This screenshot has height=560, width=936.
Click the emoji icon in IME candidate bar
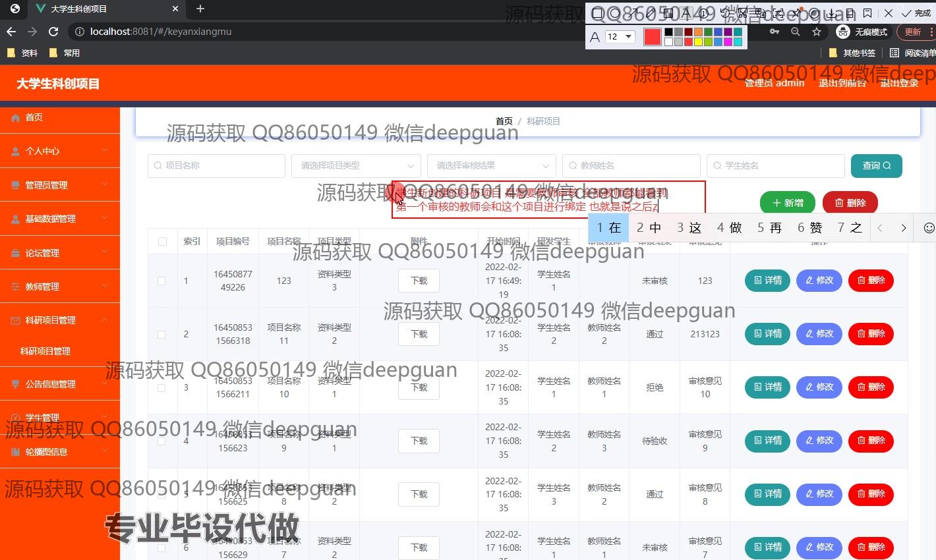point(929,228)
